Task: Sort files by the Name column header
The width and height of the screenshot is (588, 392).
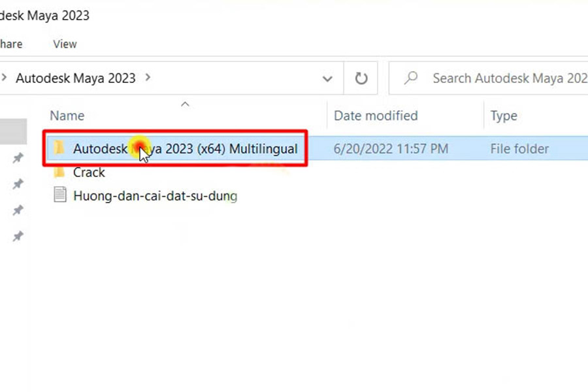Action: pyautogui.click(x=67, y=115)
